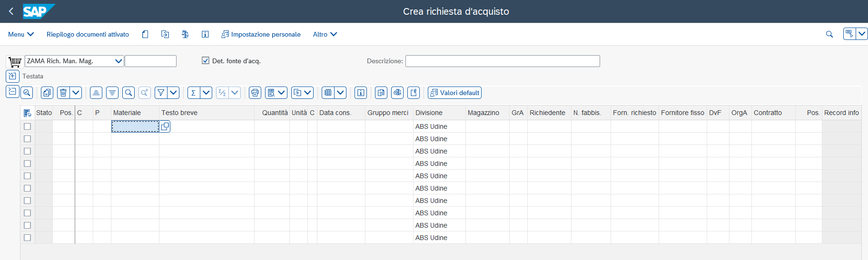Click the print icon in item toolbar
The image size is (868, 260).
pos(255,93)
